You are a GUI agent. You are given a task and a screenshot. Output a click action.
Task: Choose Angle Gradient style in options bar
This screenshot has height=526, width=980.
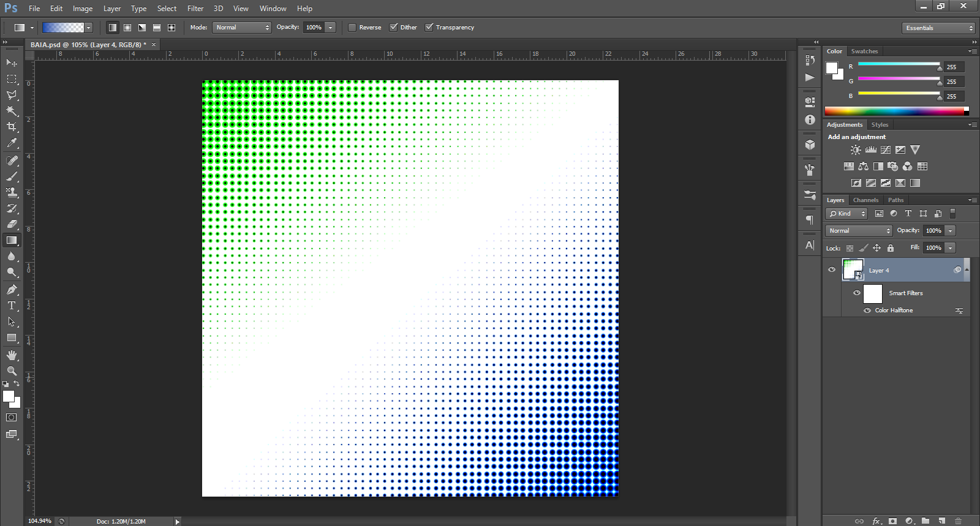(x=141, y=28)
